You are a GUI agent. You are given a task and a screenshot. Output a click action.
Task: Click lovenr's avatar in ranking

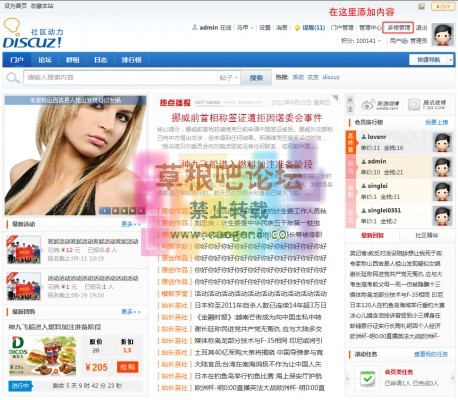tap(442, 142)
